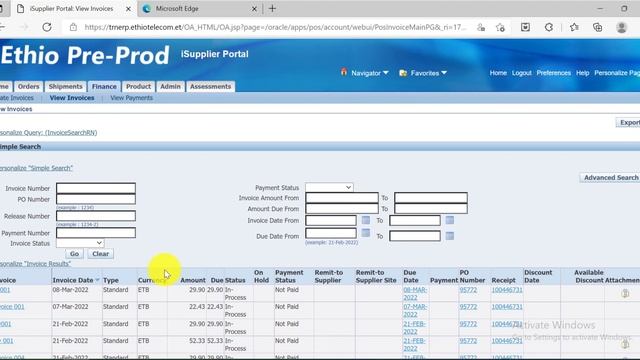Click the pocket-shaped icon in Edge toolbar
The image size is (640, 360).
(525, 27)
